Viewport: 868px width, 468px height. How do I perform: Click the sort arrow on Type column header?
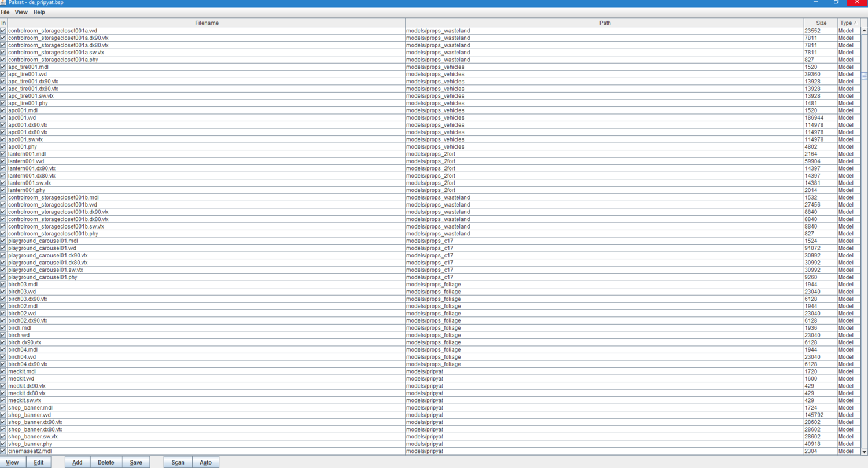click(855, 23)
